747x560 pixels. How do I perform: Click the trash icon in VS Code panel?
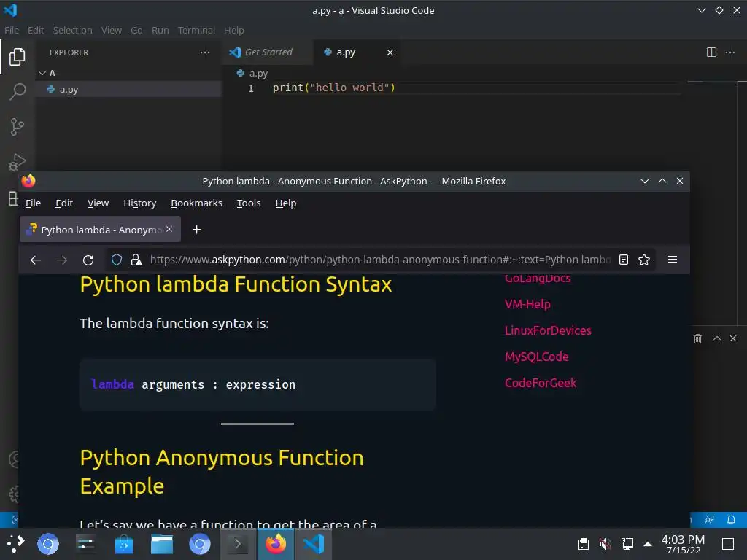tap(697, 338)
